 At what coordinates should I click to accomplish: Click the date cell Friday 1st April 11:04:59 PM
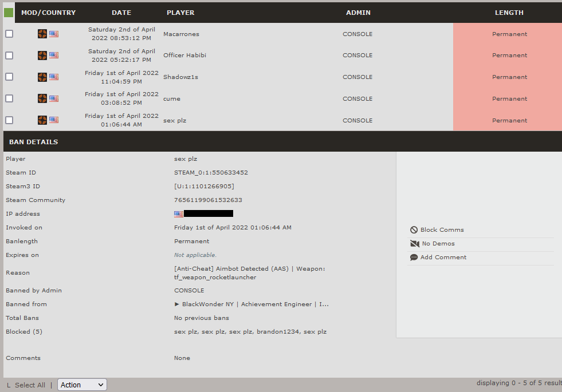pos(121,77)
